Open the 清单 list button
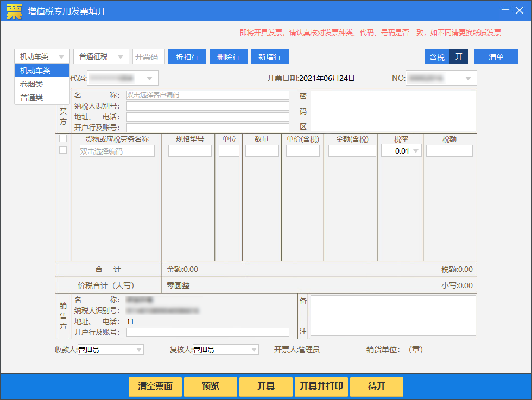This screenshot has height=400, width=532. click(496, 57)
